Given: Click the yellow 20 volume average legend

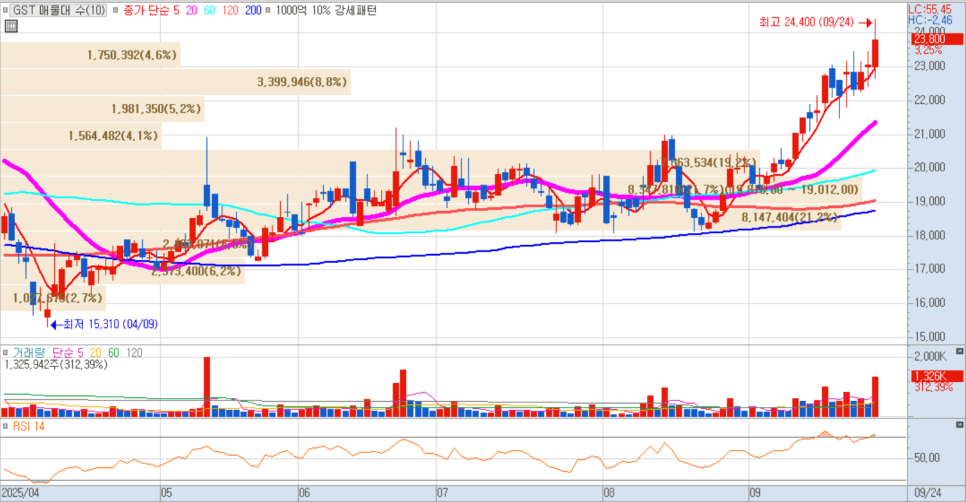Looking at the screenshot, I should point(95,353).
